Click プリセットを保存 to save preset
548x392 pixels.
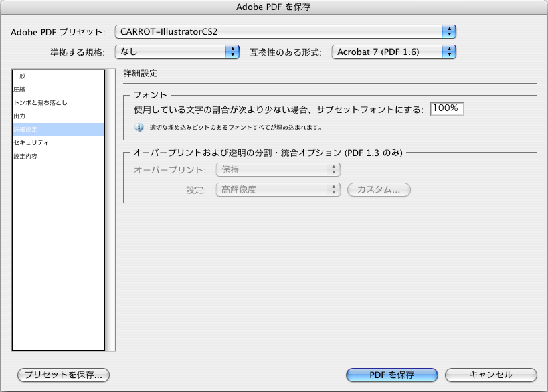tap(63, 375)
